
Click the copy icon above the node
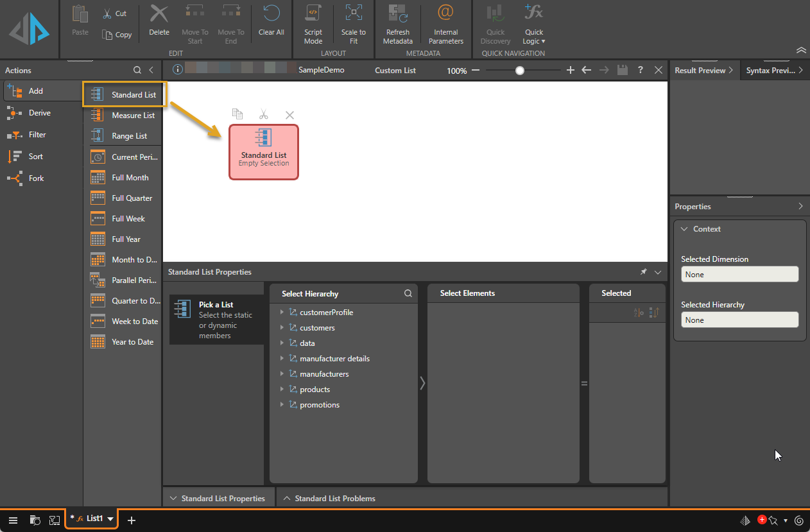pos(237,114)
